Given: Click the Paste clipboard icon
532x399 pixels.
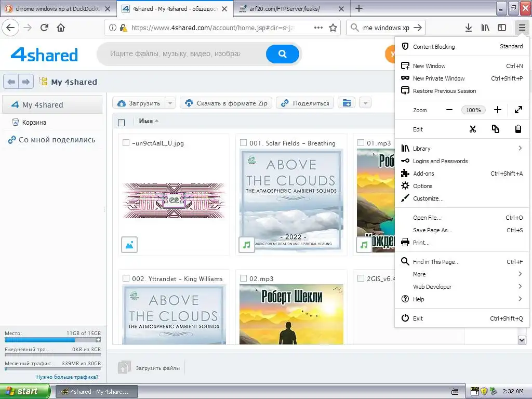Looking at the screenshot, I should tap(518, 129).
